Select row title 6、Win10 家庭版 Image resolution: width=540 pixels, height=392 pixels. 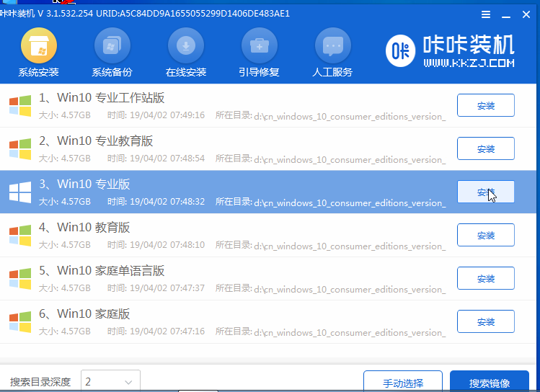pos(84,314)
